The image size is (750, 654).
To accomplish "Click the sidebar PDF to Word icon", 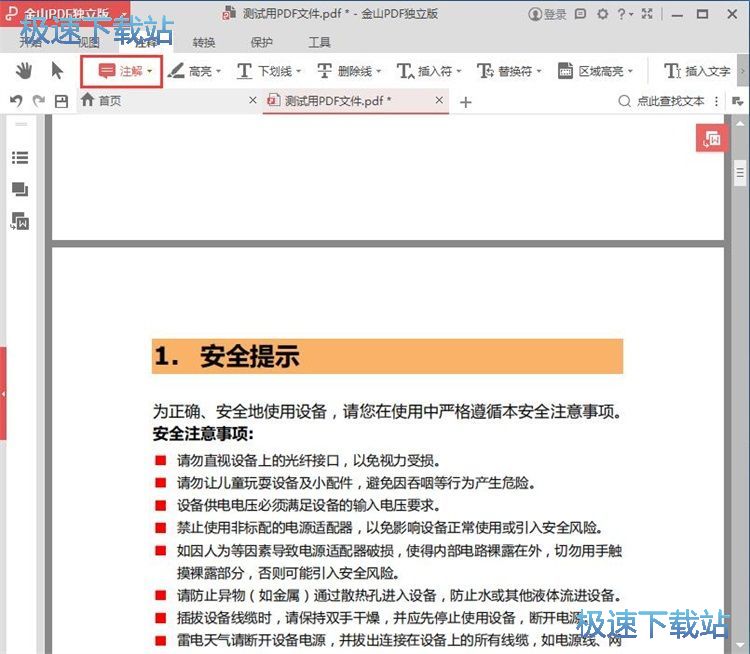I will [x=20, y=222].
